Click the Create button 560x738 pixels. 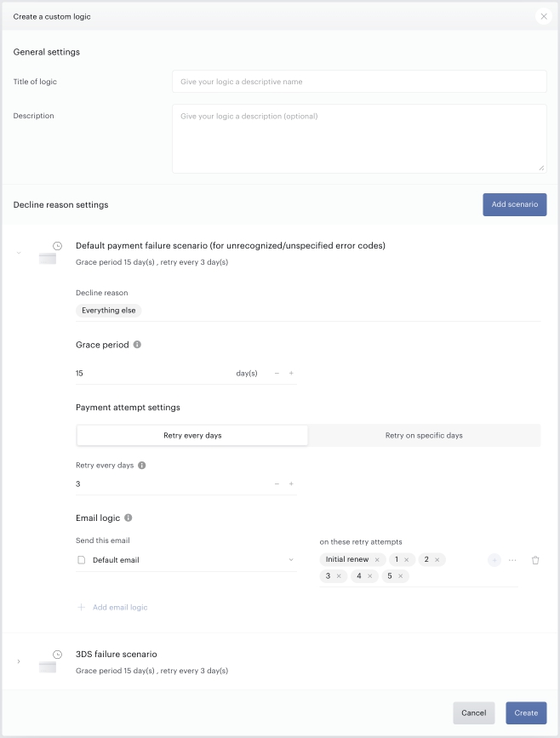526,713
